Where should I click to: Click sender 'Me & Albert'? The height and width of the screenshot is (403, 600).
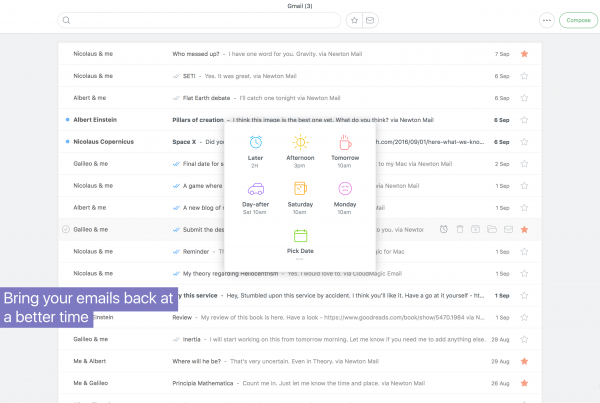[90, 361]
